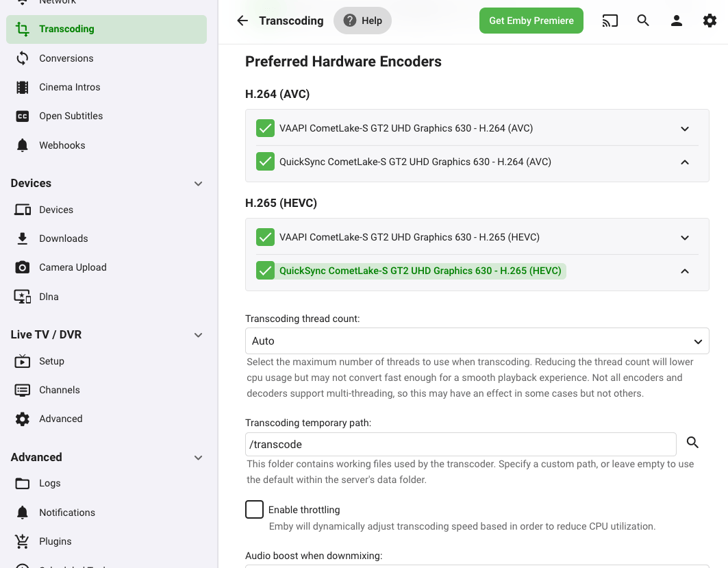The image size is (728, 568).
Task: Collapse the Live TV / DVR section
Action: (x=198, y=335)
